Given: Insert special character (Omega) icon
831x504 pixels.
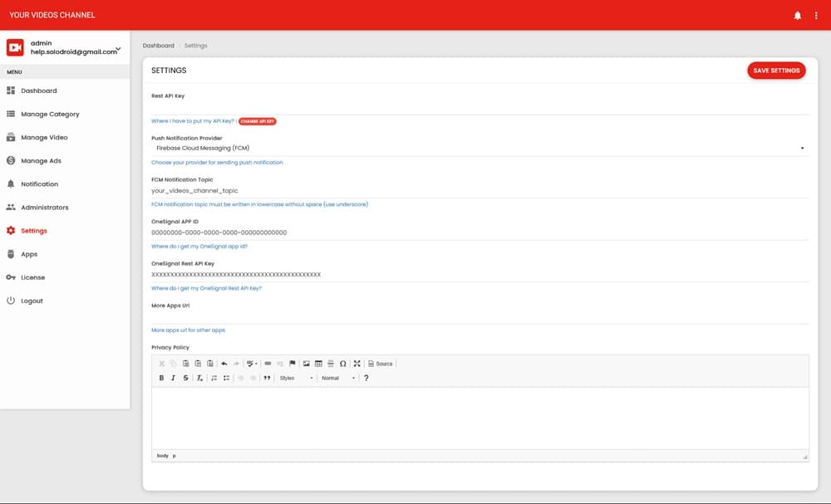Looking at the screenshot, I should coord(342,364).
